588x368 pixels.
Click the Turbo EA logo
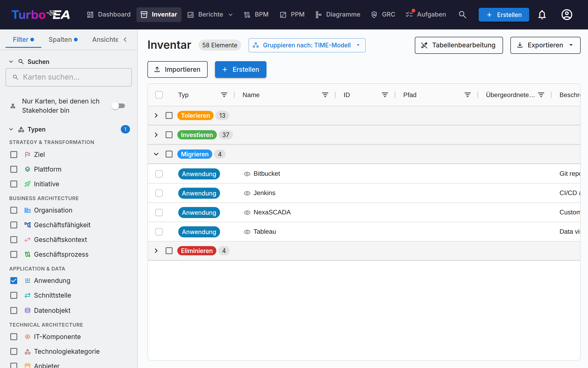pyautogui.click(x=41, y=14)
